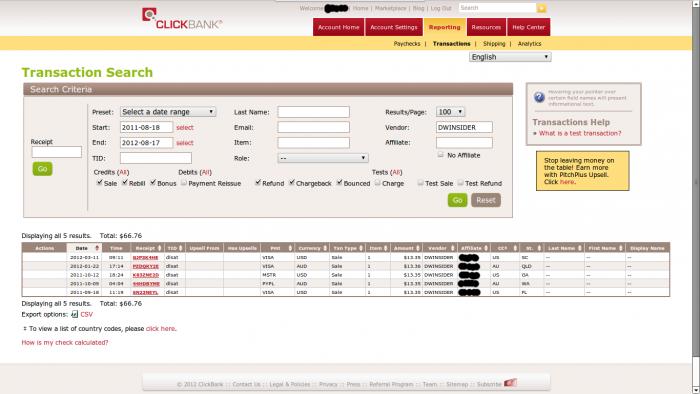
Task: Sort by Receipt column arrows
Action: point(159,248)
